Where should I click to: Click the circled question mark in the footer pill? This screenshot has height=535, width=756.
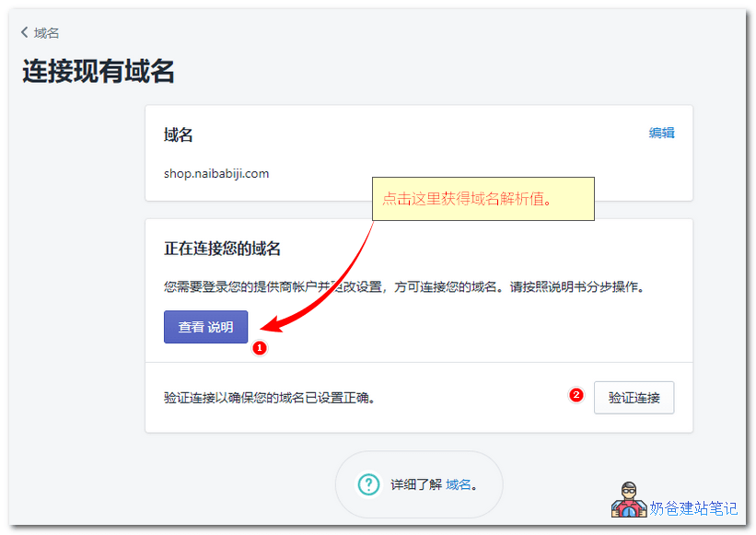tap(367, 483)
